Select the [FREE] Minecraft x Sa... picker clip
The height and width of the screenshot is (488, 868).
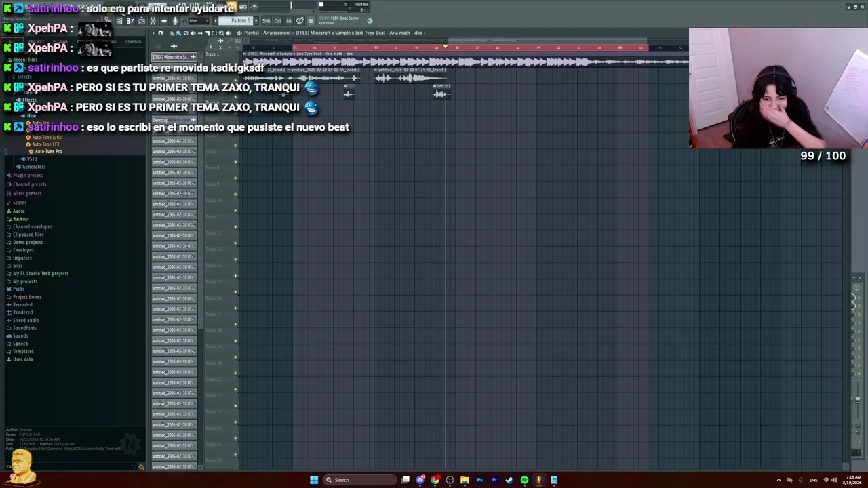click(174, 57)
